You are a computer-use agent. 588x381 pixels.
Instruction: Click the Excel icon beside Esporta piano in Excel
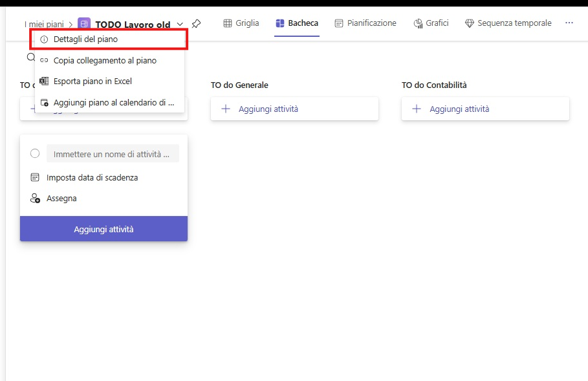point(44,81)
